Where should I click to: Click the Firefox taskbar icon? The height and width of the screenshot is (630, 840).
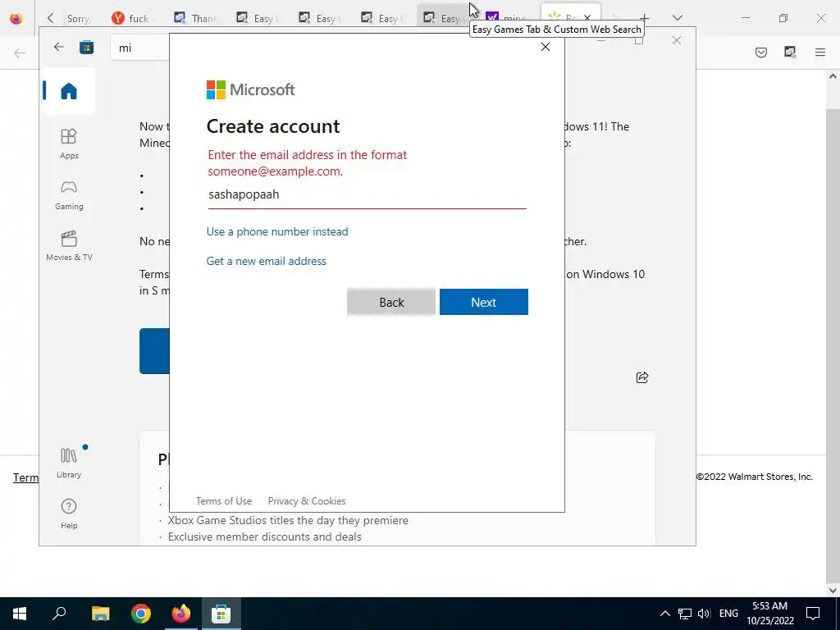[181, 614]
